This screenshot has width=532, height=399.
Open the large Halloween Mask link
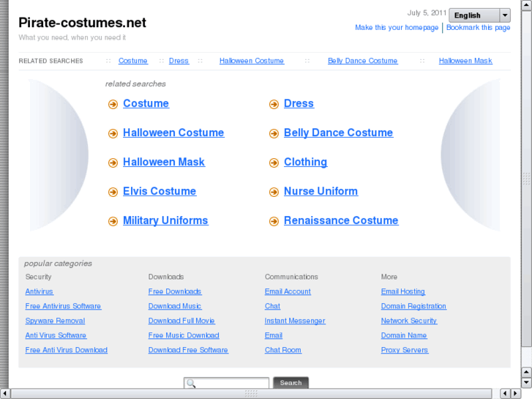pos(164,162)
